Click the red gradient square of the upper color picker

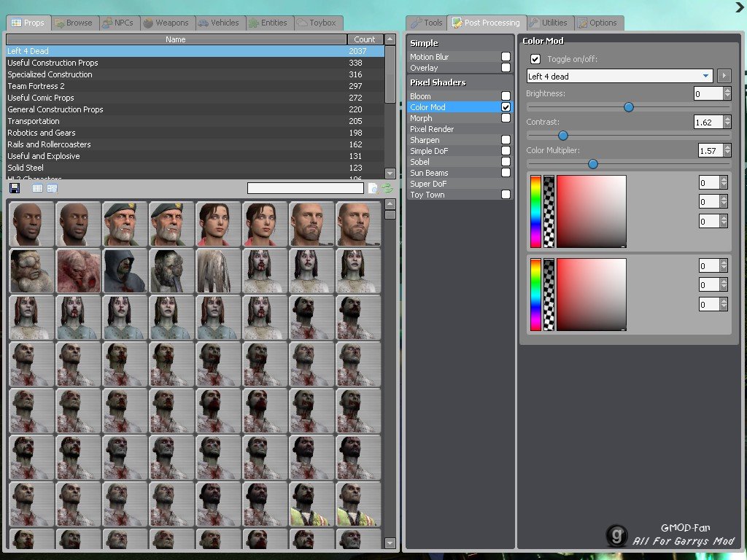592,211
